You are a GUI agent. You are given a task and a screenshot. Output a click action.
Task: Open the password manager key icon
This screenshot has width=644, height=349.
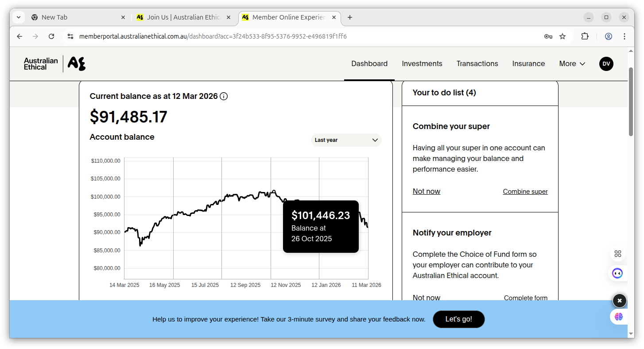tap(548, 36)
